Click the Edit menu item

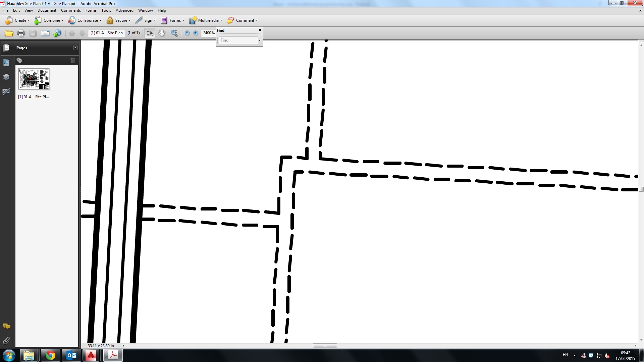click(x=16, y=10)
